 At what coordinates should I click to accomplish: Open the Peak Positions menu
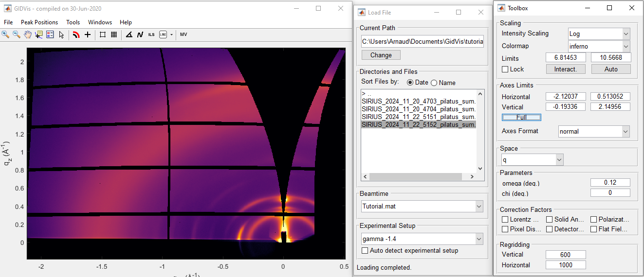coord(39,22)
